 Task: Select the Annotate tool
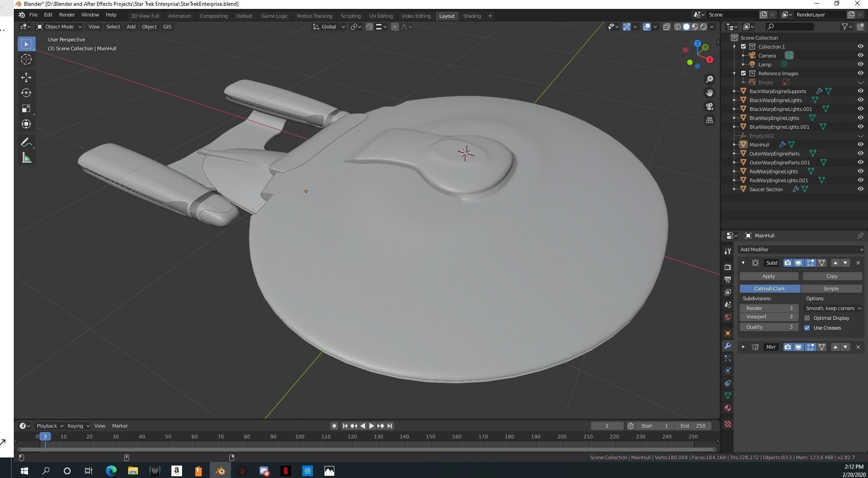(26, 142)
